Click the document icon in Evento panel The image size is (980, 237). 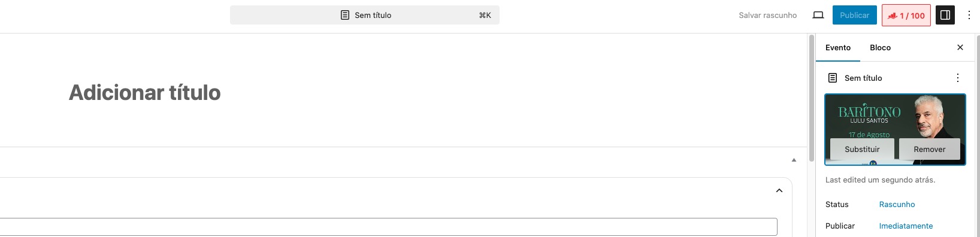click(833, 78)
